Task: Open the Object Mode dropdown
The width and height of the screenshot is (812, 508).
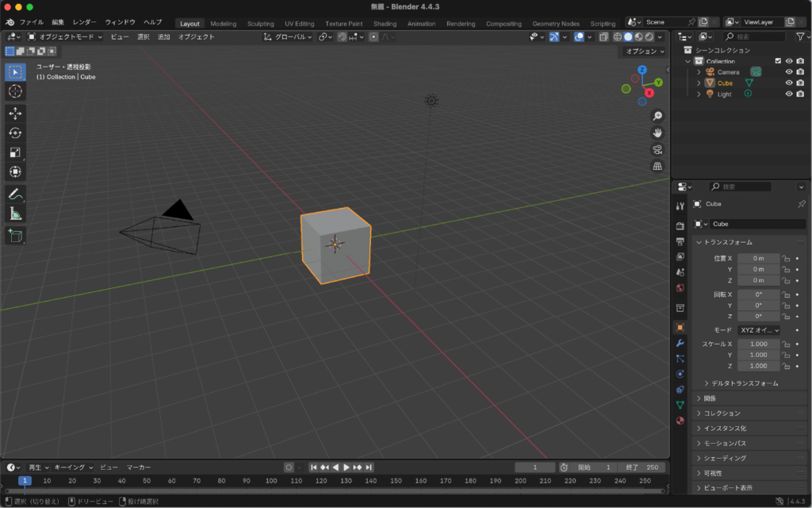Action: coord(65,37)
